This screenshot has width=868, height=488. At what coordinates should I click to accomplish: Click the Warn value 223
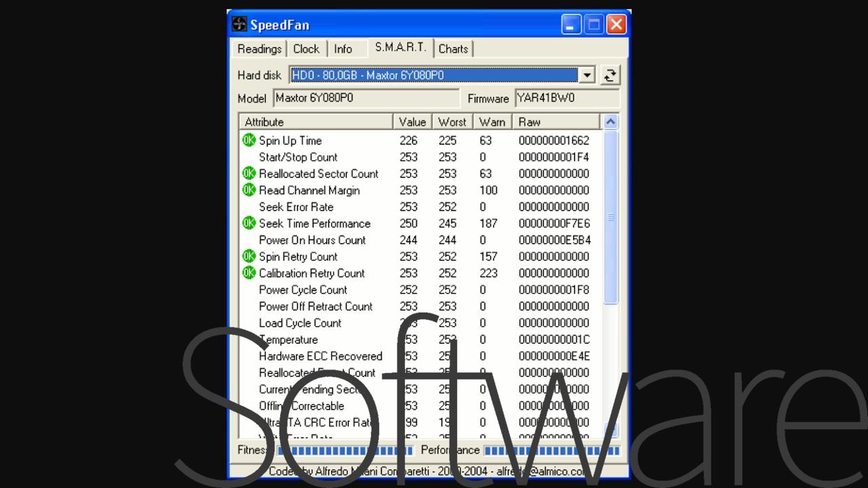click(x=488, y=273)
